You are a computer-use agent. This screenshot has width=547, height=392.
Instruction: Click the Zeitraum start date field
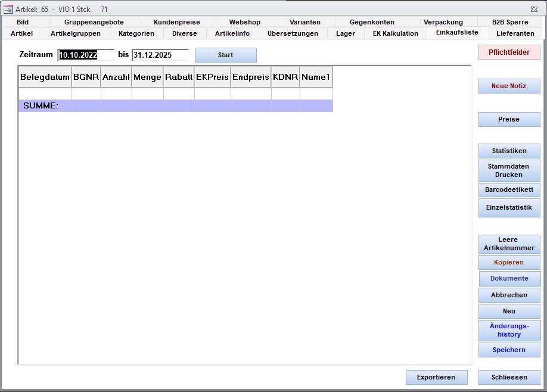pos(85,55)
